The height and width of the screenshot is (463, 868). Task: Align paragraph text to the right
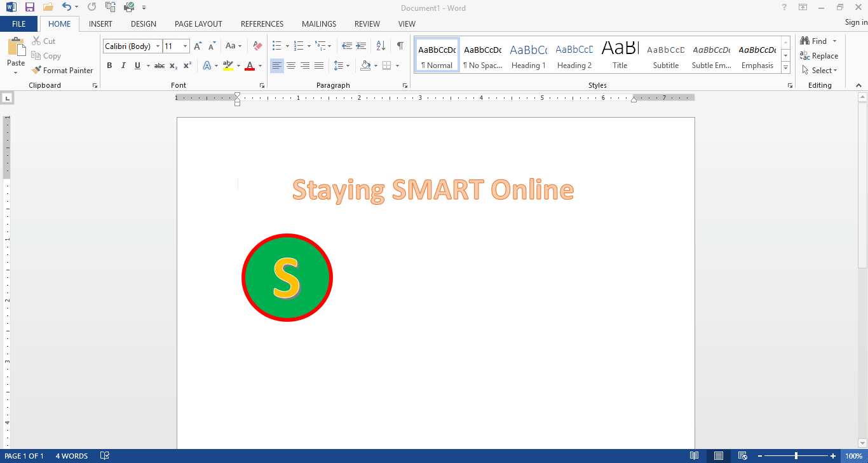tap(305, 66)
